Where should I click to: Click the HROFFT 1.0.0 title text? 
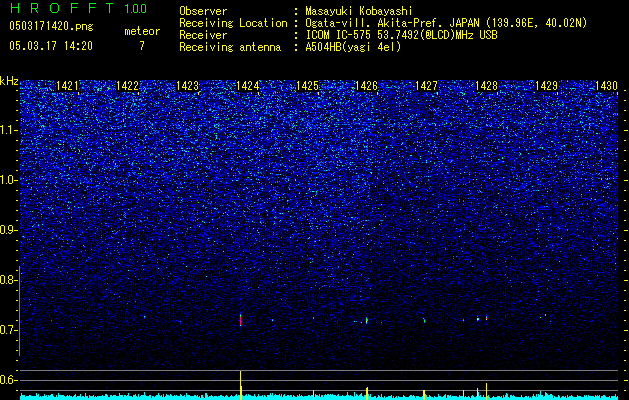[78, 8]
